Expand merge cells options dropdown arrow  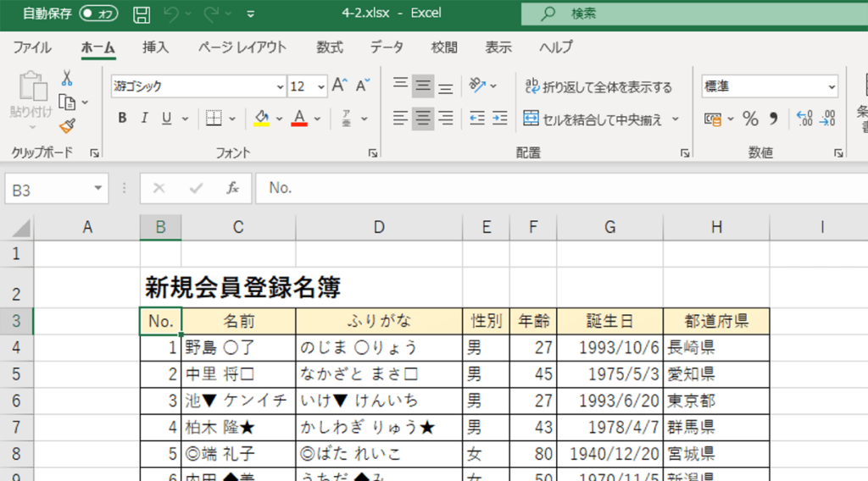coord(676,119)
